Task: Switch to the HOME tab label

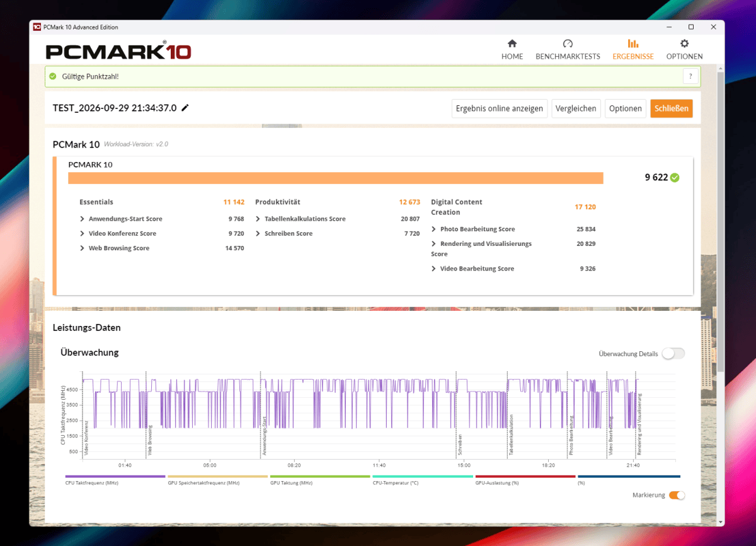Action: (x=512, y=56)
